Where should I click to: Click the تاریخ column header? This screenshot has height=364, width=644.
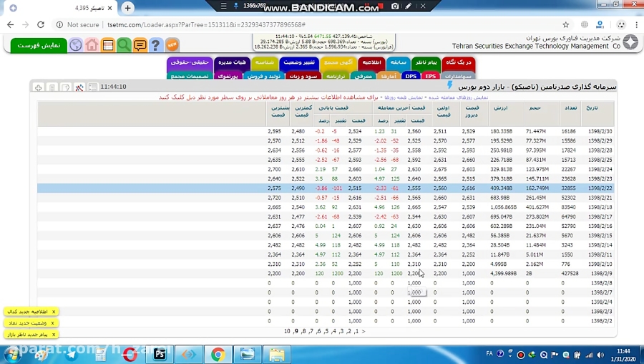(x=592, y=107)
